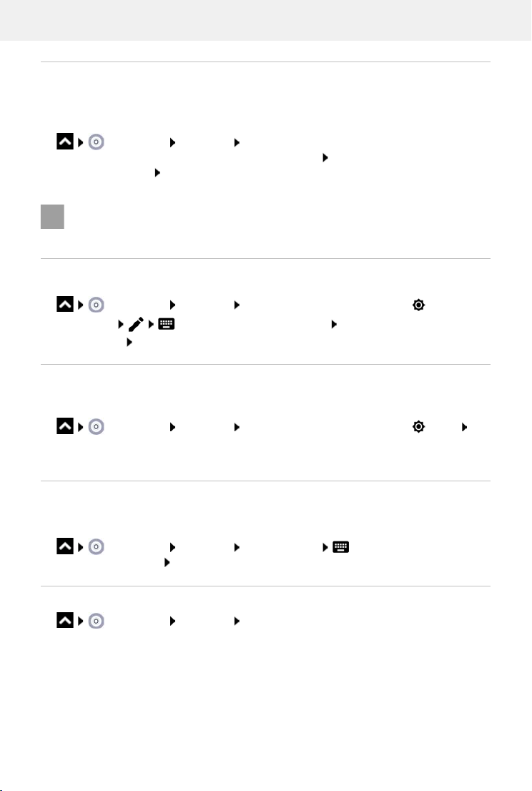The width and height of the screenshot is (532, 791).
Task: Click the round settings icon in the pencil section
Action: pos(97,305)
